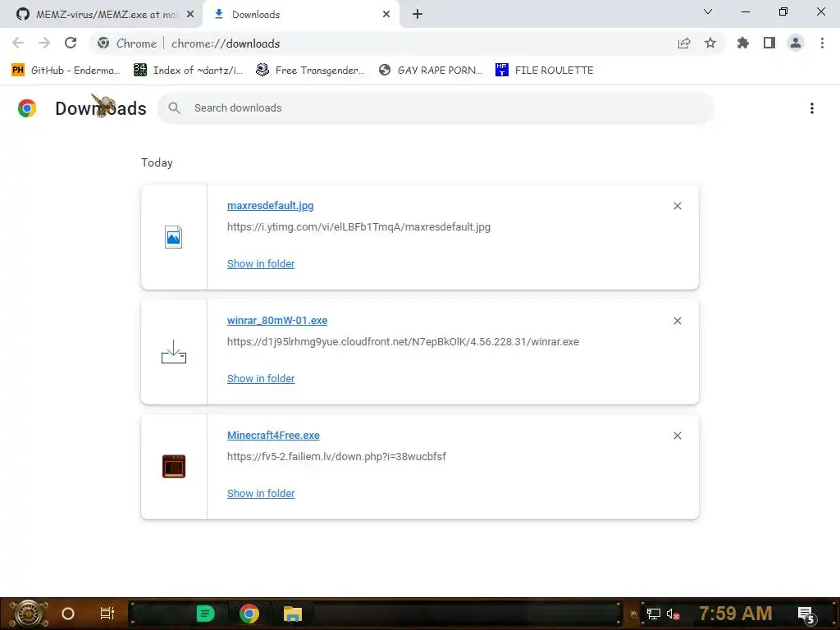Click the Chrome icon on the taskbar
This screenshot has height=630, width=840.
pos(249,614)
